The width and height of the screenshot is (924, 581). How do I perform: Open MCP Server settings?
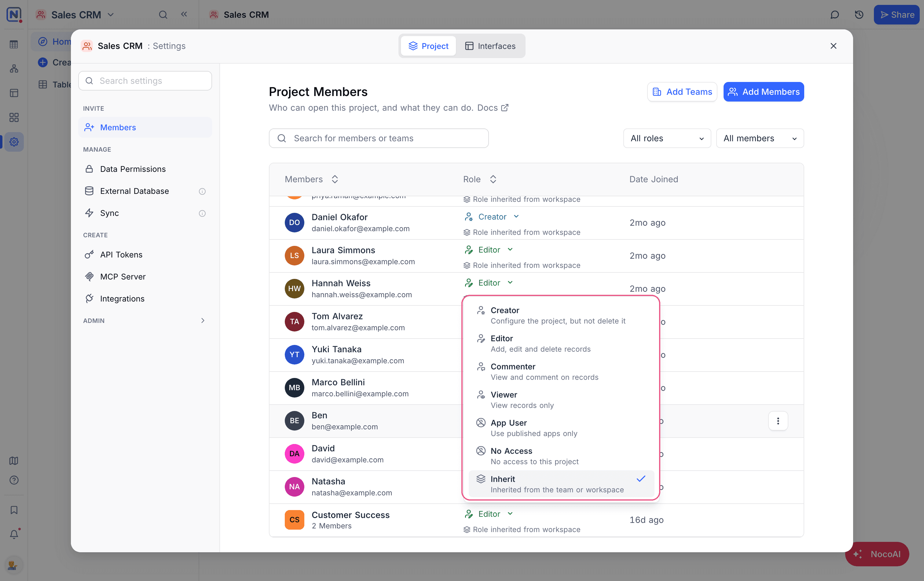pyautogui.click(x=145, y=277)
